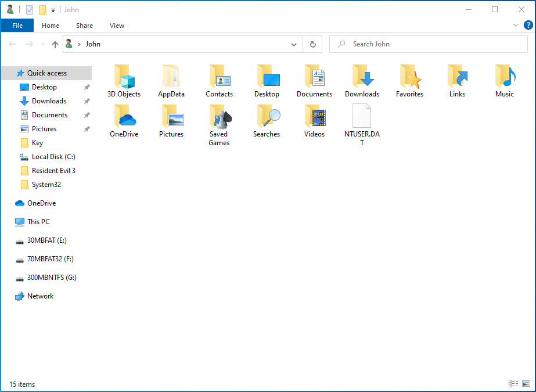Open the Searches folder
The image size is (536, 392).
(267, 121)
